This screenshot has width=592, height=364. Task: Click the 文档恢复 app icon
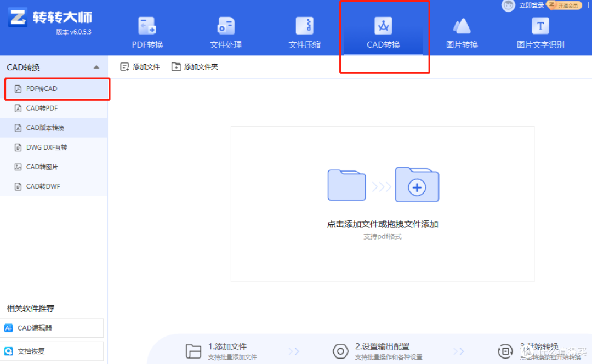click(x=8, y=351)
